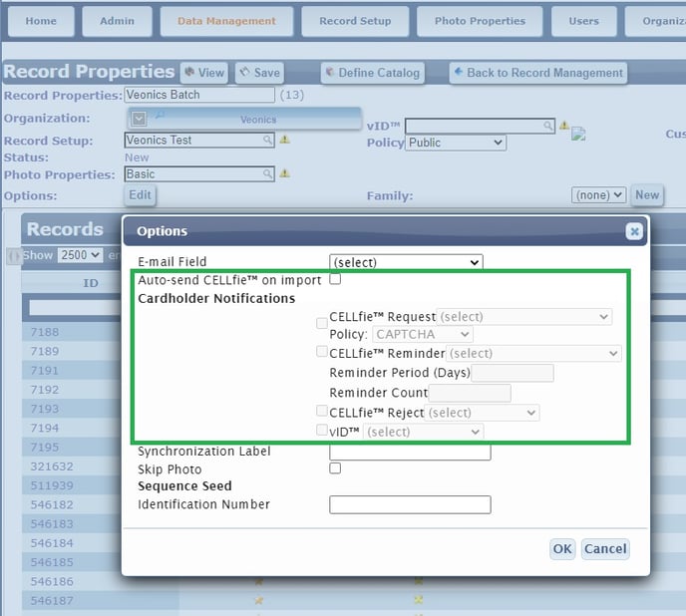Open the CELLfie Request template dropdown
Image resolution: width=686 pixels, height=616 pixels.
coord(524,317)
